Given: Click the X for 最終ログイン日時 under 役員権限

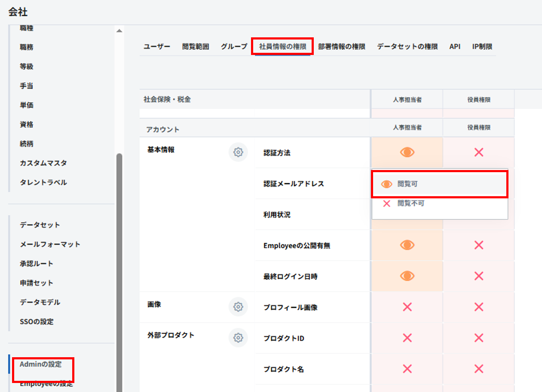Looking at the screenshot, I should [478, 276].
